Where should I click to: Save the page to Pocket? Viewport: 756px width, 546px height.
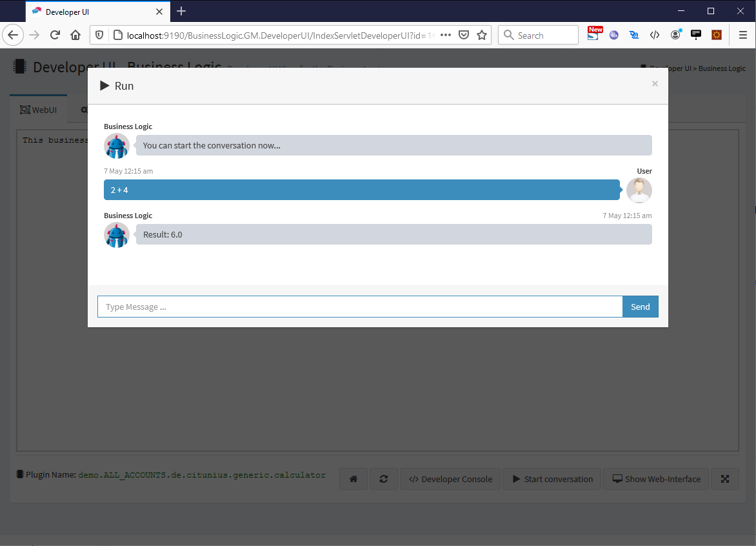463,35
